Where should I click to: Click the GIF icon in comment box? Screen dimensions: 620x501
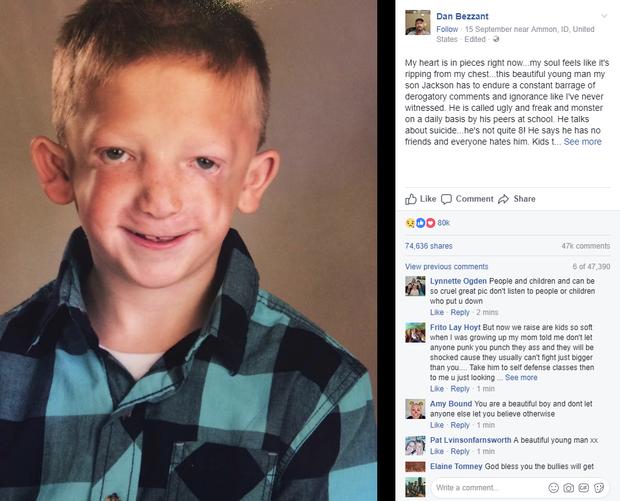click(x=584, y=488)
